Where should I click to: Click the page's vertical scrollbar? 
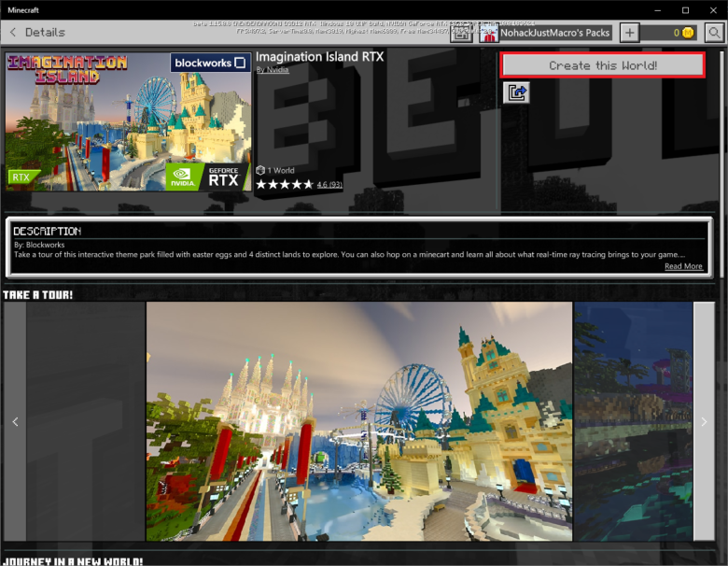click(723, 163)
